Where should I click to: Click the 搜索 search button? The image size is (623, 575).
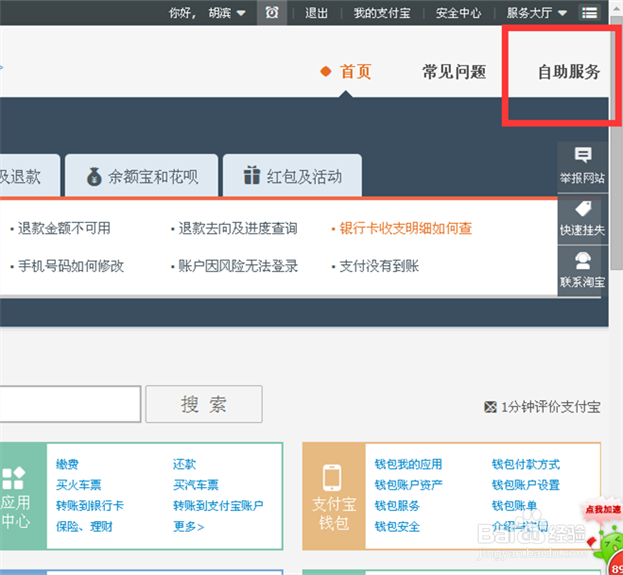point(204,404)
